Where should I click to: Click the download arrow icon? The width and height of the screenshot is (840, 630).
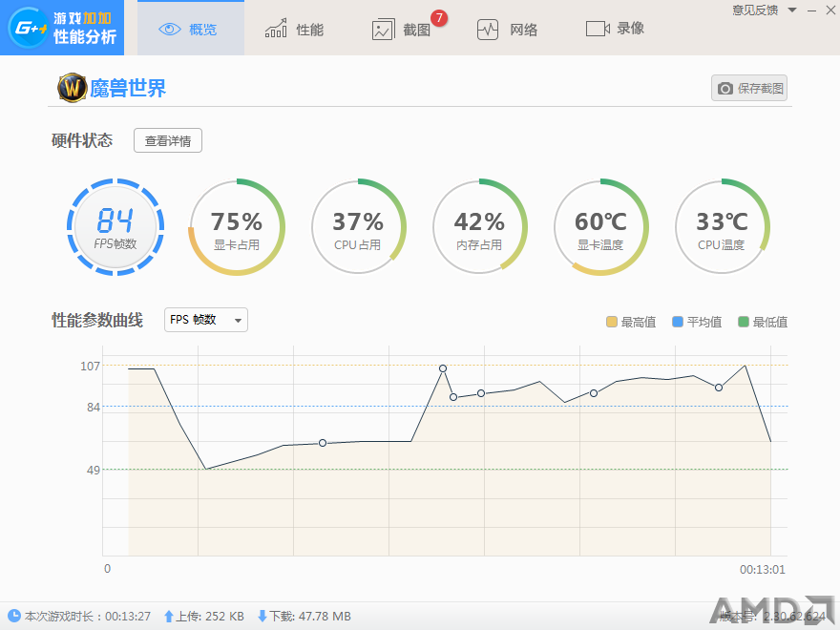pyautogui.click(x=262, y=616)
